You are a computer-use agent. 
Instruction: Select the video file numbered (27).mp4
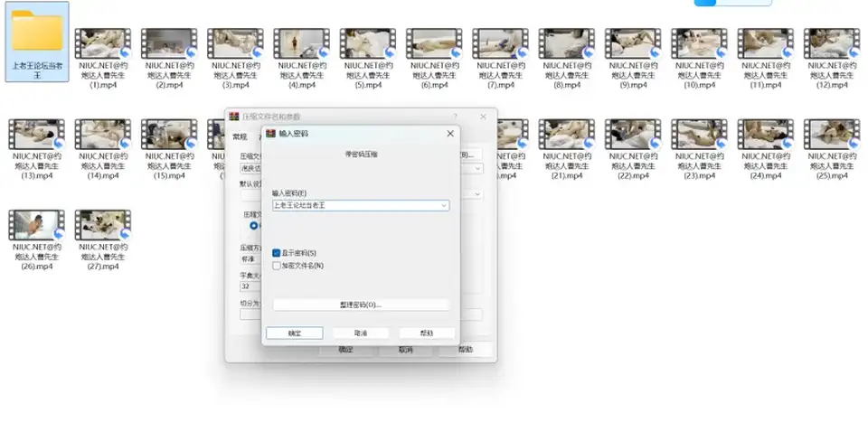point(103,240)
